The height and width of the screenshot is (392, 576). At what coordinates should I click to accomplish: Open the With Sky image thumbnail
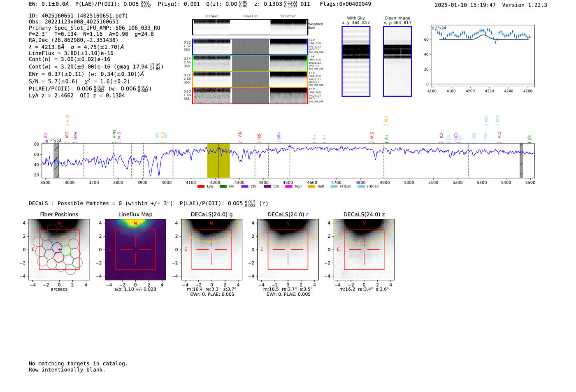356,61
